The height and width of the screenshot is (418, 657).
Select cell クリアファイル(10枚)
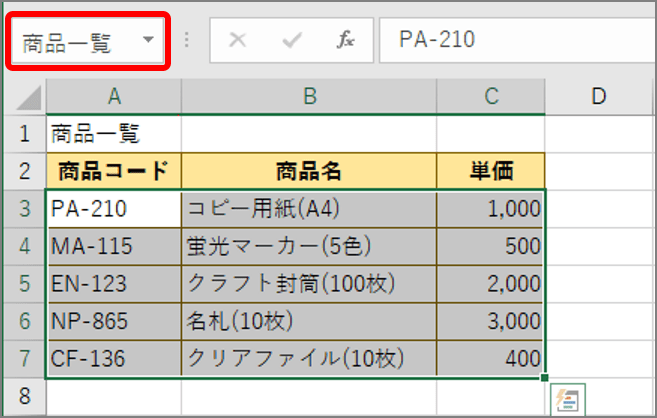(309, 359)
